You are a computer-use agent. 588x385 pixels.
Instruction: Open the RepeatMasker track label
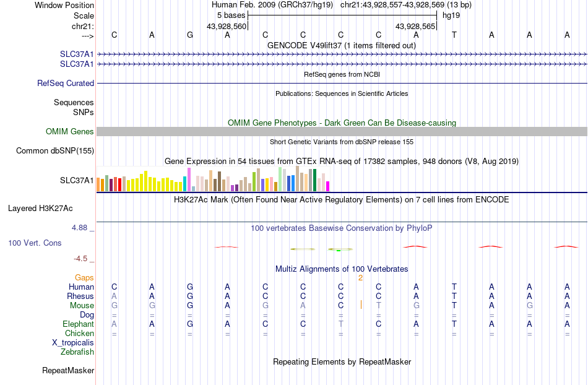(68, 370)
